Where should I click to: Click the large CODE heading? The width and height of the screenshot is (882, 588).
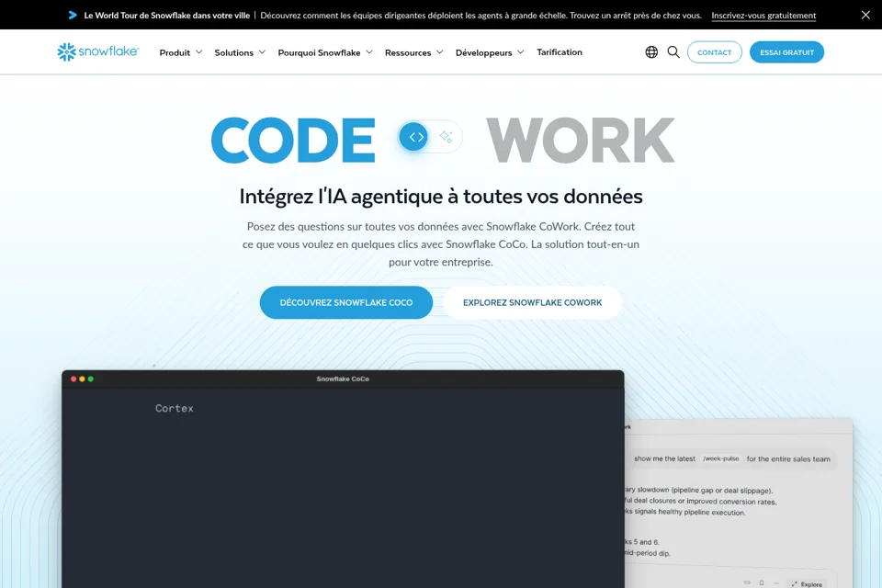click(x=293, y=140)
